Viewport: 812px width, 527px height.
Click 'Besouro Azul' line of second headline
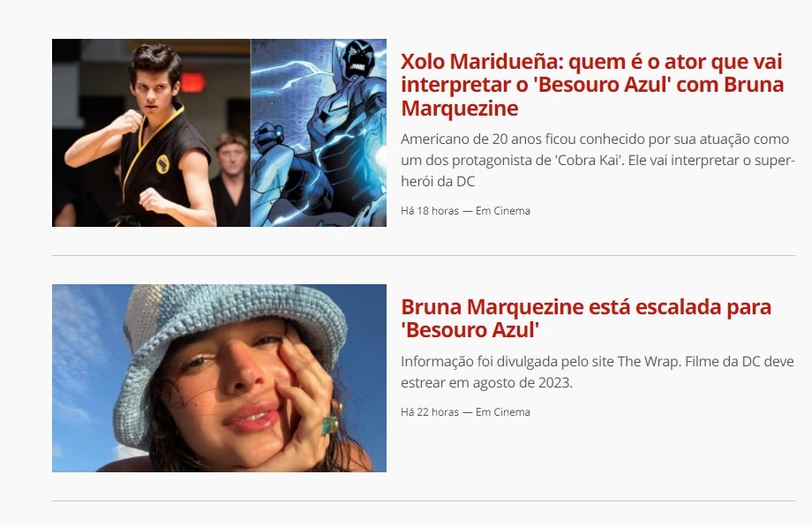point(470,330)
